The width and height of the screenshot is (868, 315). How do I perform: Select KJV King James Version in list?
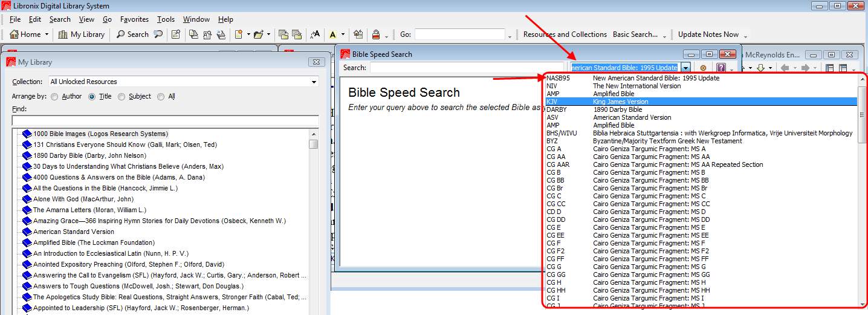[701, 102]
